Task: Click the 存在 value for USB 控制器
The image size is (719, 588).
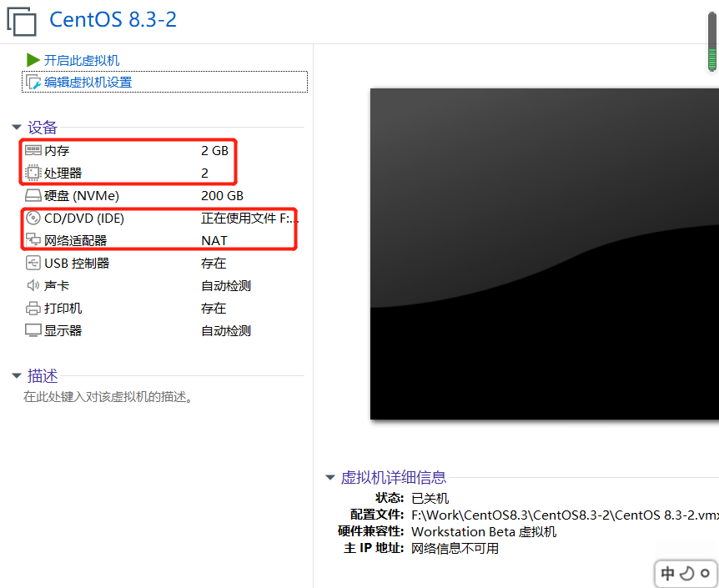Action: [214, 263]
